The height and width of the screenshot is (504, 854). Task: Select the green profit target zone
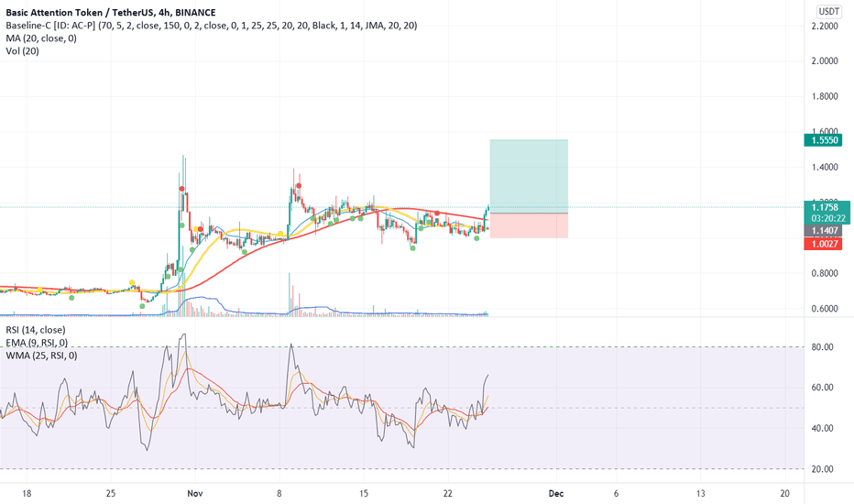[529, 177]
